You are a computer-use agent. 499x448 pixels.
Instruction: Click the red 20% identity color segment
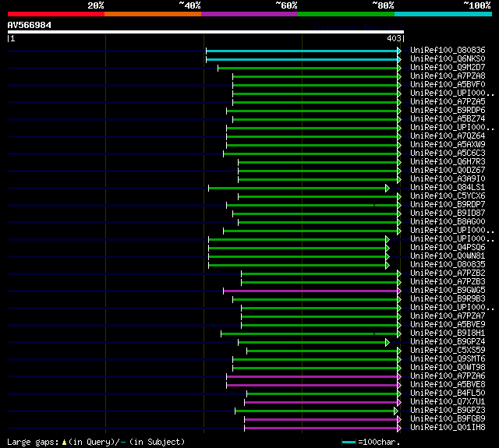[56, 14]
